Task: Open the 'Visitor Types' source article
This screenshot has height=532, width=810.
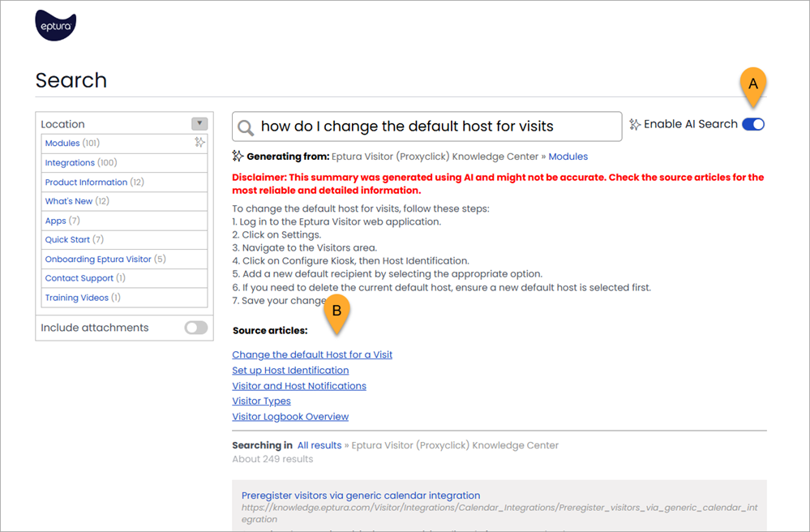Action: [x=261, y=401]
